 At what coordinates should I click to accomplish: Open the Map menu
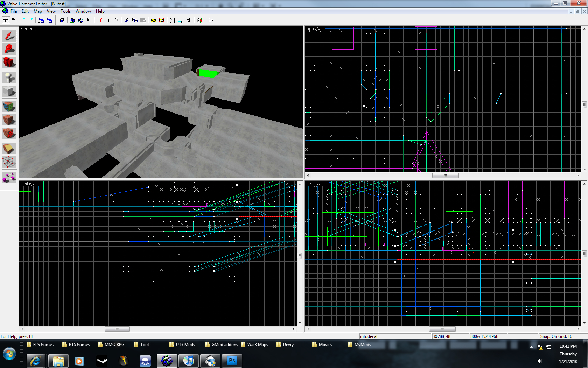point(37,11)
